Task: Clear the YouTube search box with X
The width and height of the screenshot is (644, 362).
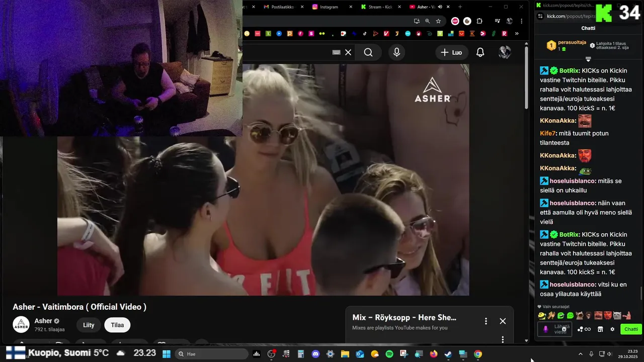Action: point(348,52)
